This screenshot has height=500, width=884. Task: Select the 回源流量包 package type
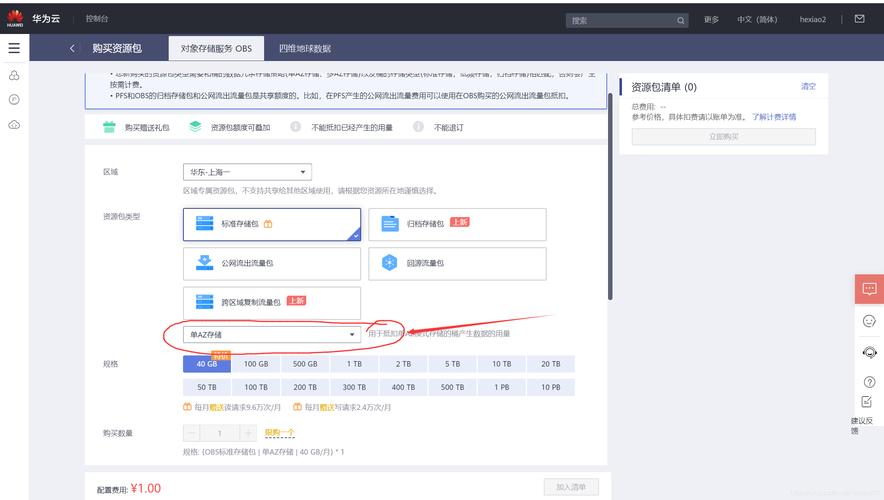pos(457,263)
